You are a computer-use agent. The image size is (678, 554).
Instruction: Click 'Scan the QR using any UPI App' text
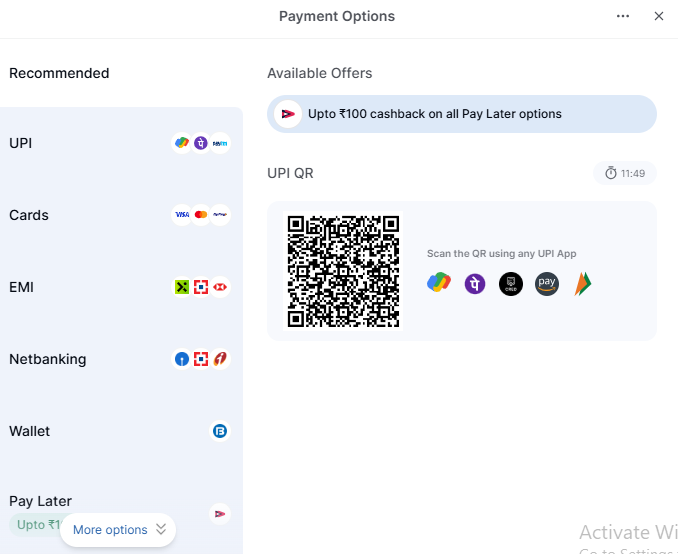point(502,253)
